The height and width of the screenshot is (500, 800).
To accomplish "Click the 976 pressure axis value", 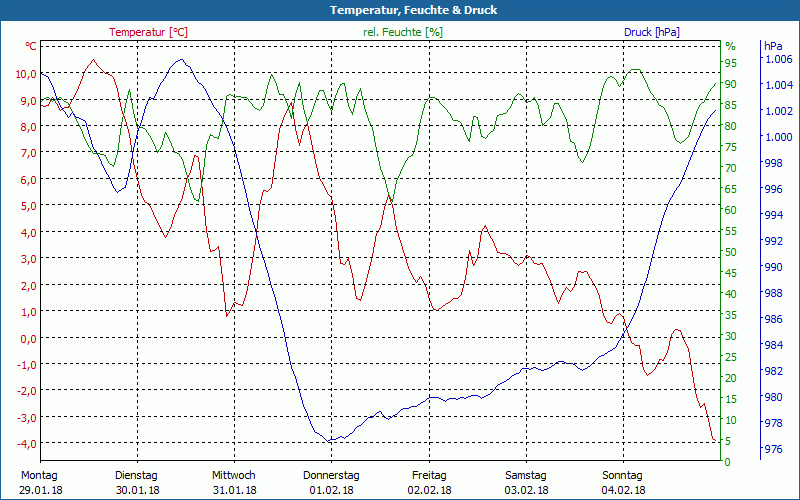I will (773, 449).
